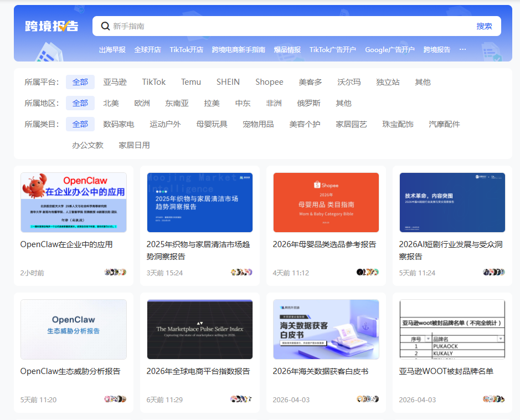Click the search magnifier icon

(105, 26)
